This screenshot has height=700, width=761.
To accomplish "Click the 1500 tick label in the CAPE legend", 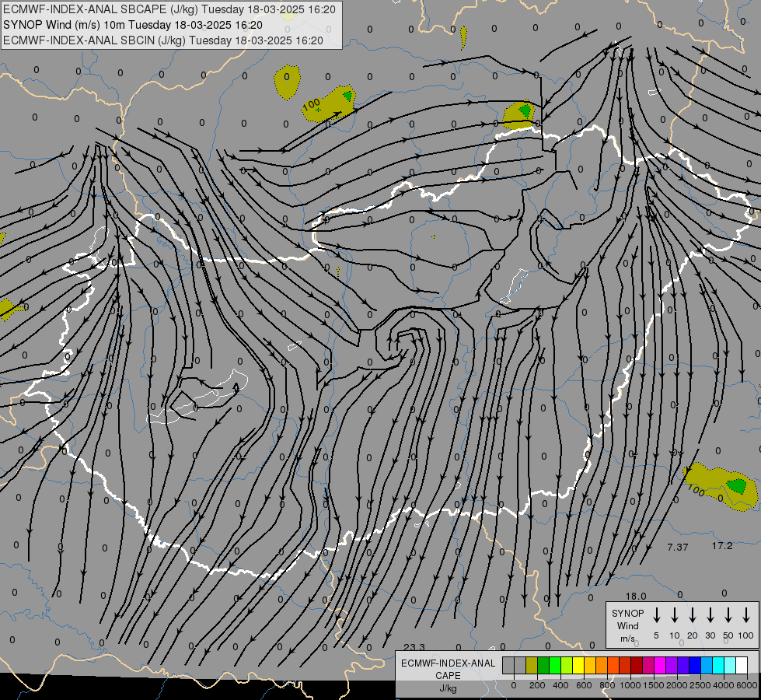I will 654,685.
